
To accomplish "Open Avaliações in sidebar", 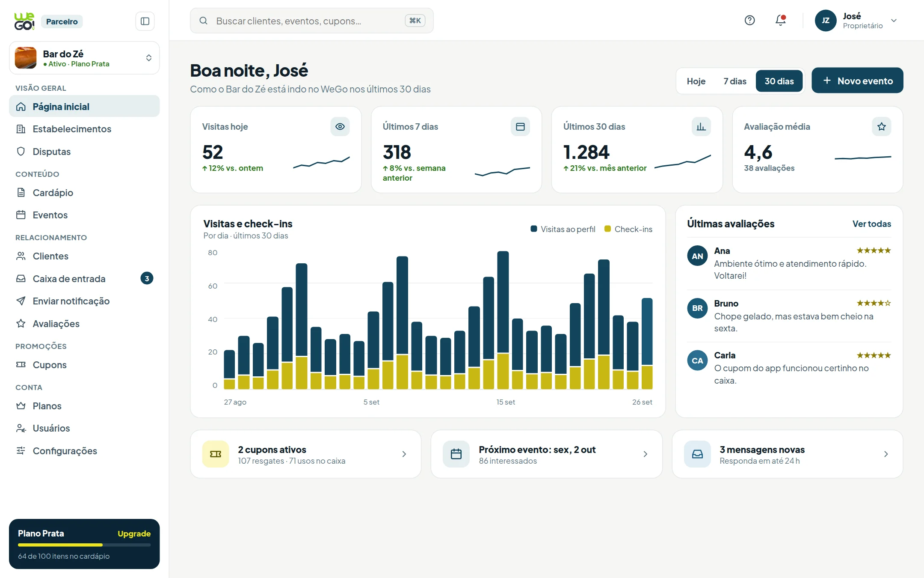I will [84, 324].
